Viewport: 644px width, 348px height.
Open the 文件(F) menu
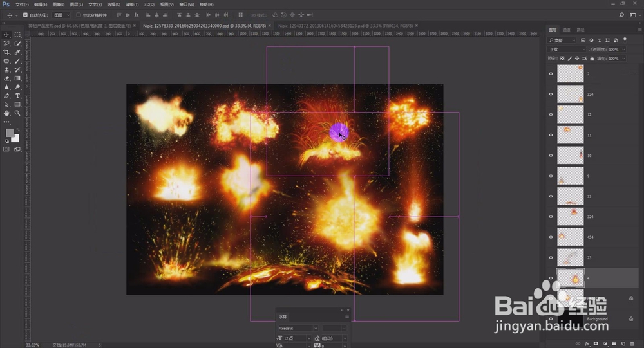(x=22, y=5)
